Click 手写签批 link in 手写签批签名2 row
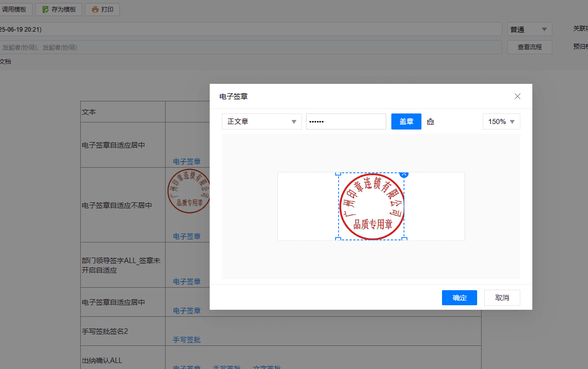Screen dimensions: 588x369 [187, 340]
